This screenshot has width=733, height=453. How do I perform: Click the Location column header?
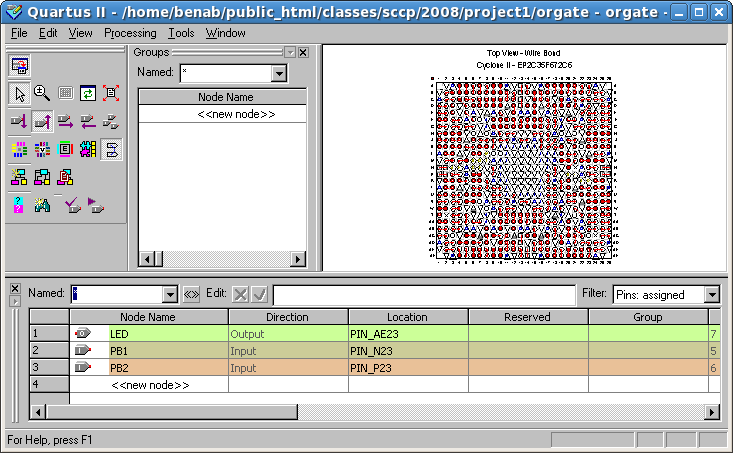pos(407,317)
